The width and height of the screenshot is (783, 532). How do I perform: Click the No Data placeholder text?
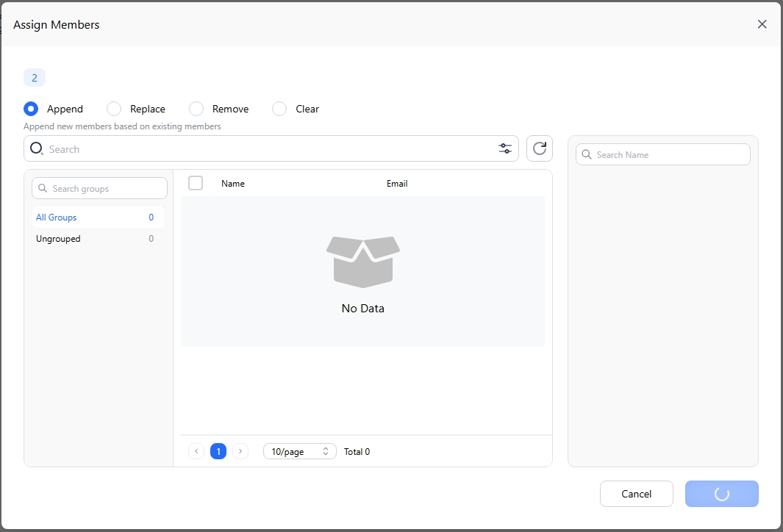[363, 309]
